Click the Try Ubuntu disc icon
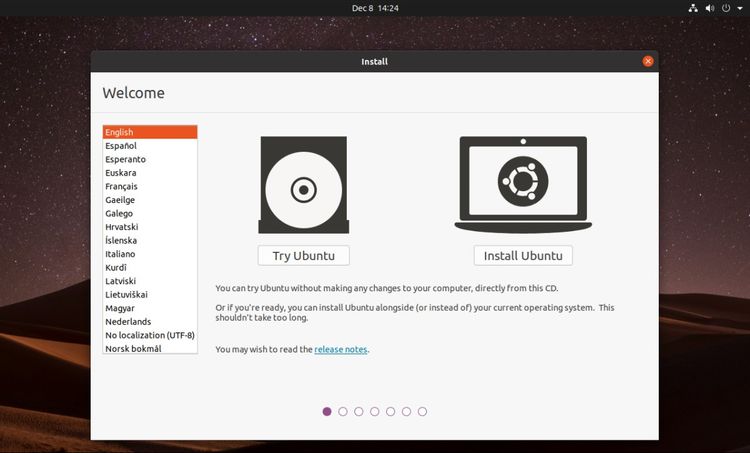This screenshot has height=453, width=750. click(304, 185)
